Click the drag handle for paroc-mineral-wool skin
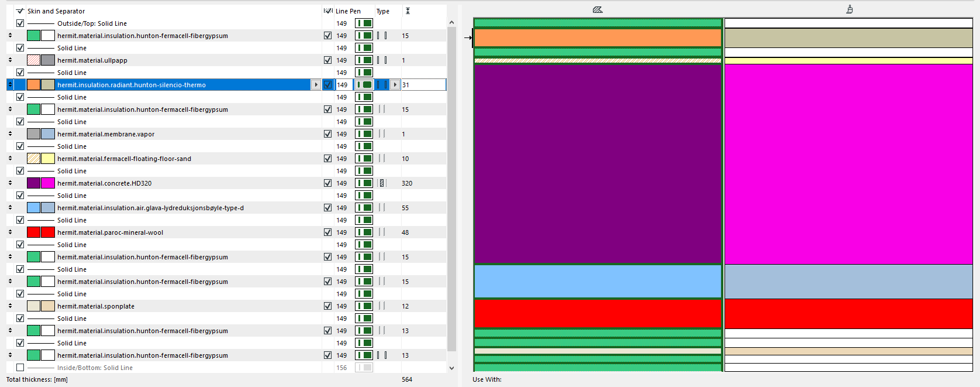The width and height of the screenshot is (980, 387). [10, 232]
